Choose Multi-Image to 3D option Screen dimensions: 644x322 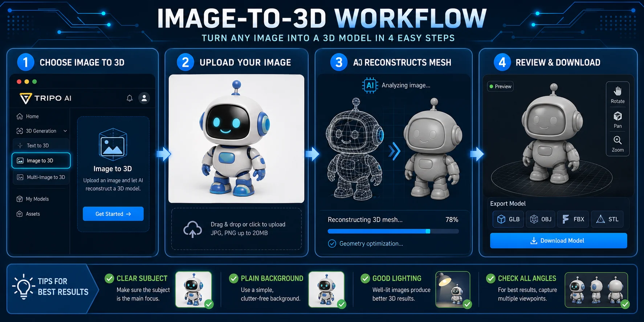[x=41, y=177]
